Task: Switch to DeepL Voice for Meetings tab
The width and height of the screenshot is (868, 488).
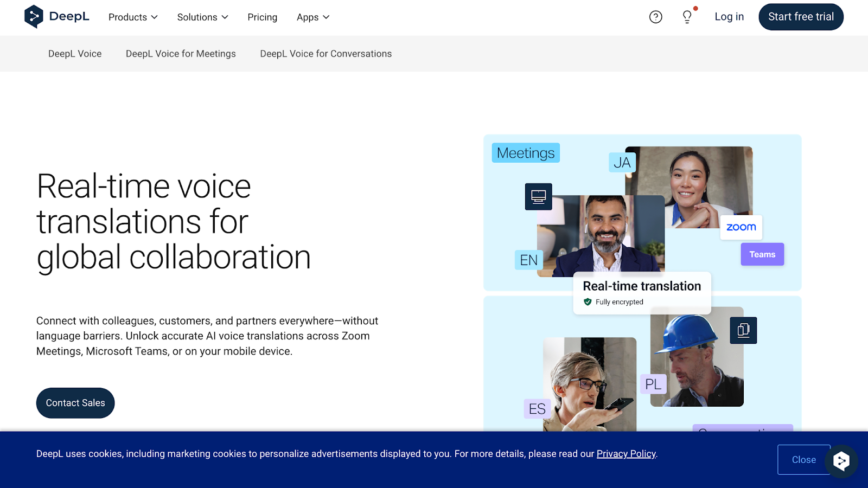Action: 181,54
